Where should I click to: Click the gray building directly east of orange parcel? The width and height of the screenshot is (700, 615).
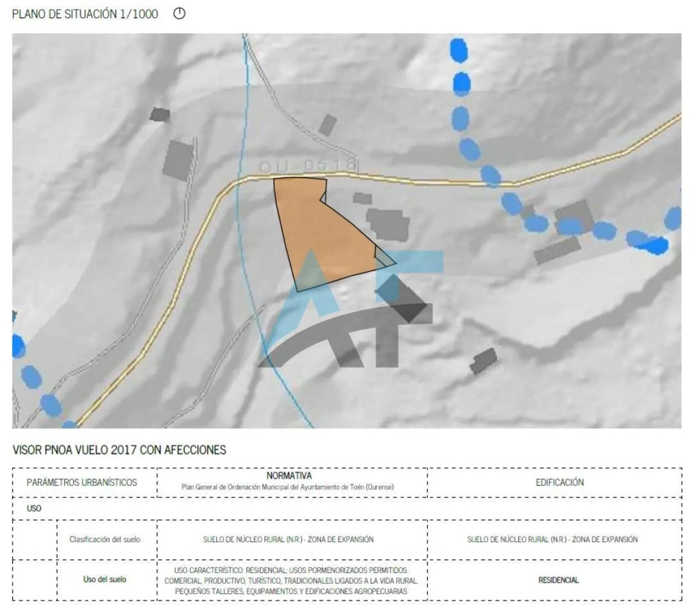point(388,223)
